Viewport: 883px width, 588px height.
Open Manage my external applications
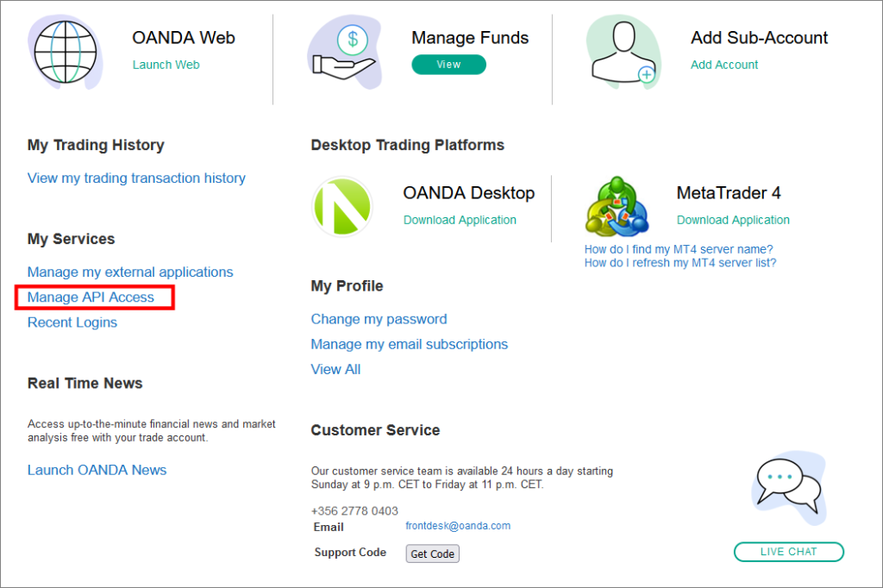click(130, 272)
